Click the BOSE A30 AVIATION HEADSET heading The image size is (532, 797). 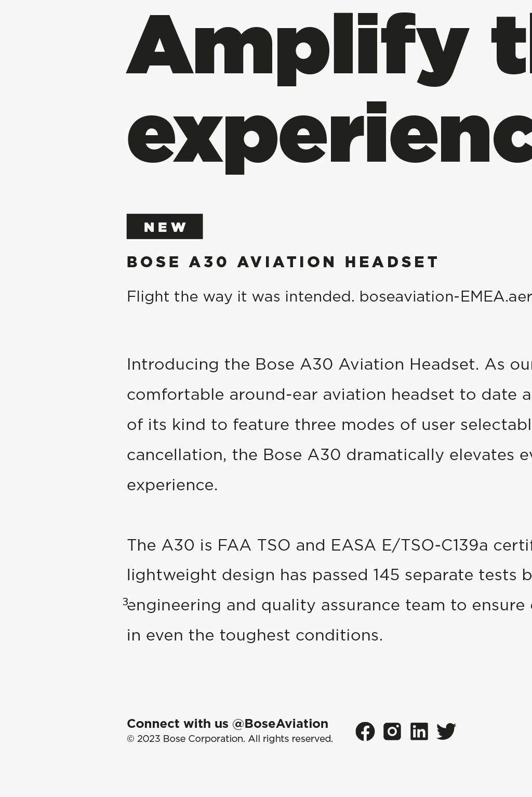[283, 262]
